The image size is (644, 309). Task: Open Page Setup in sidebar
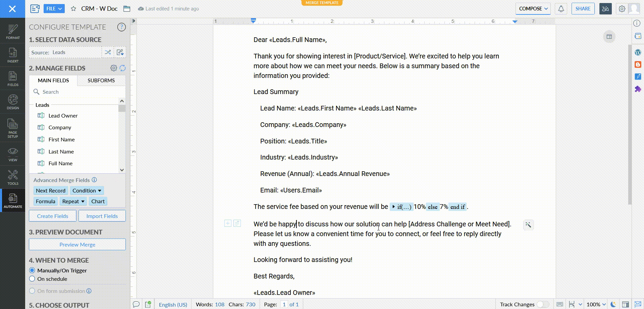point(13,128)
